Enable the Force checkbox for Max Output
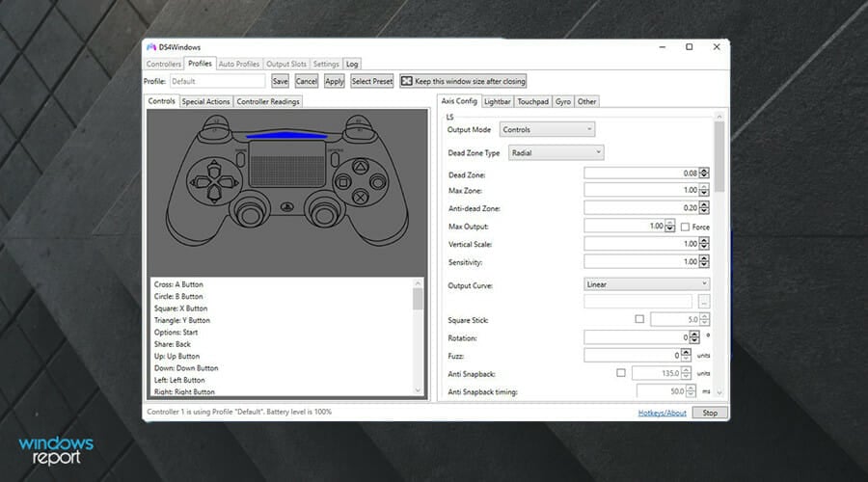Image resolution: width=868 pixels, height=482 pixels. [686, 227]
